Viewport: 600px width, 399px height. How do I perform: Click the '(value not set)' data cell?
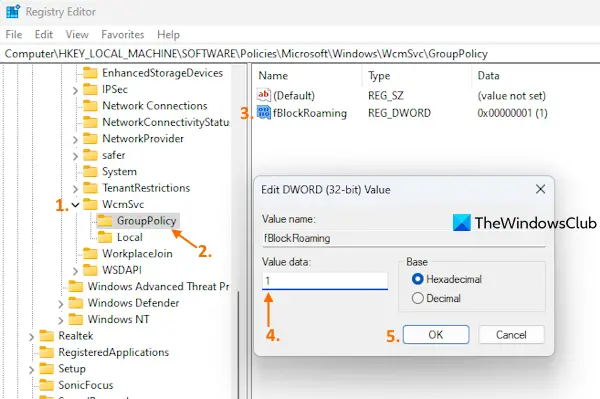point(512,96)
